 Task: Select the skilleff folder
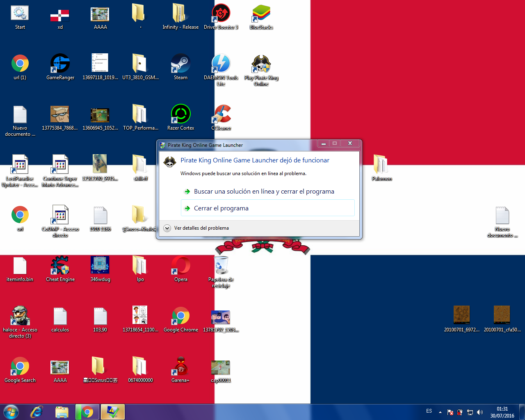(140, 168)
